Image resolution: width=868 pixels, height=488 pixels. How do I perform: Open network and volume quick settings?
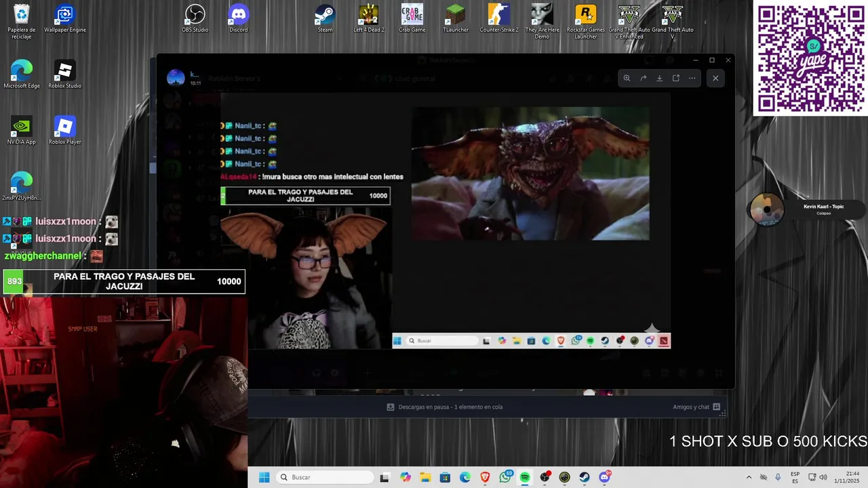point(819,477)
